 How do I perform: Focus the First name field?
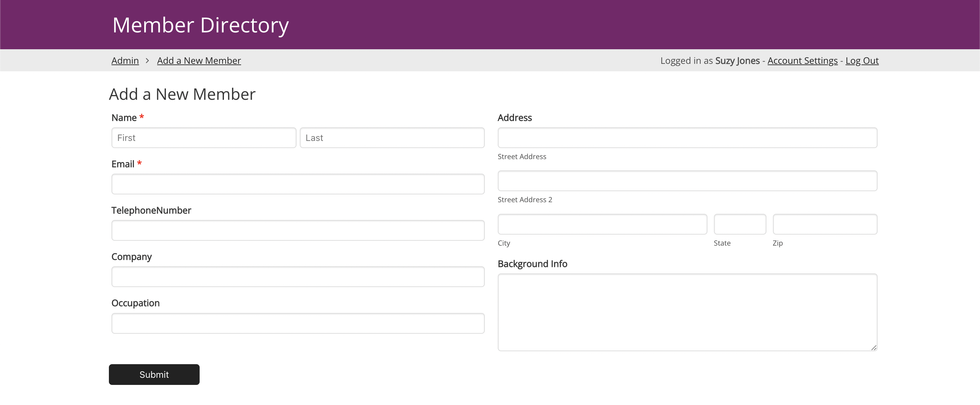204,138
